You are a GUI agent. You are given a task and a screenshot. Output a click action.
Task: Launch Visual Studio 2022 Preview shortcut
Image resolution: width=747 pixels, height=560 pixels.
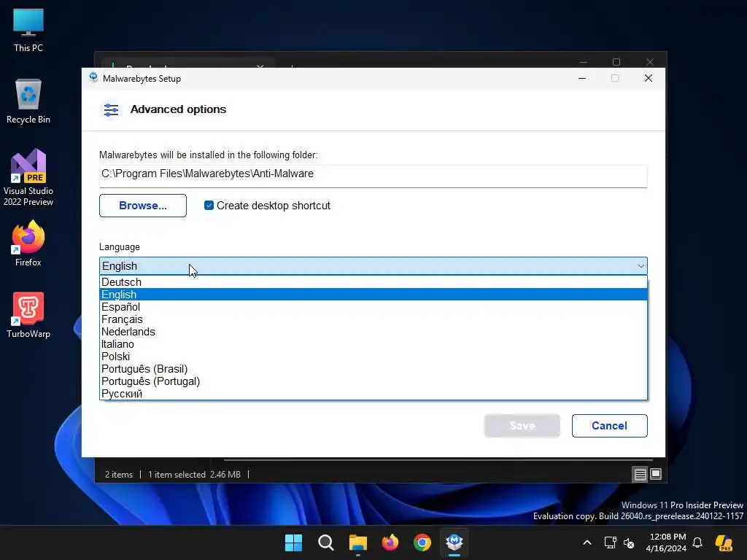[28, 177]
